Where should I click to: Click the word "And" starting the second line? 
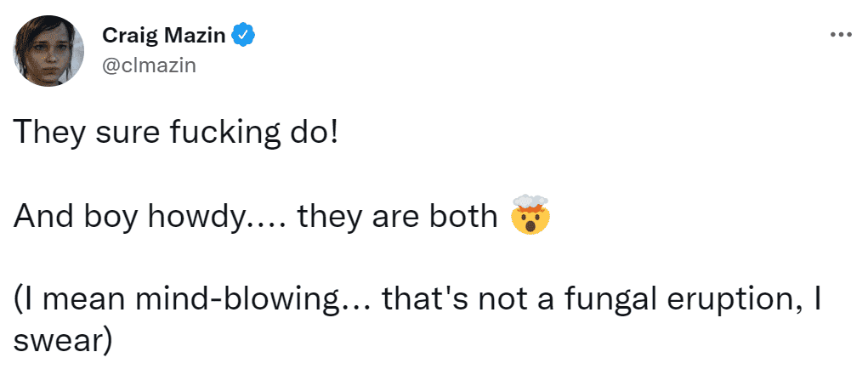pos(41,217)
